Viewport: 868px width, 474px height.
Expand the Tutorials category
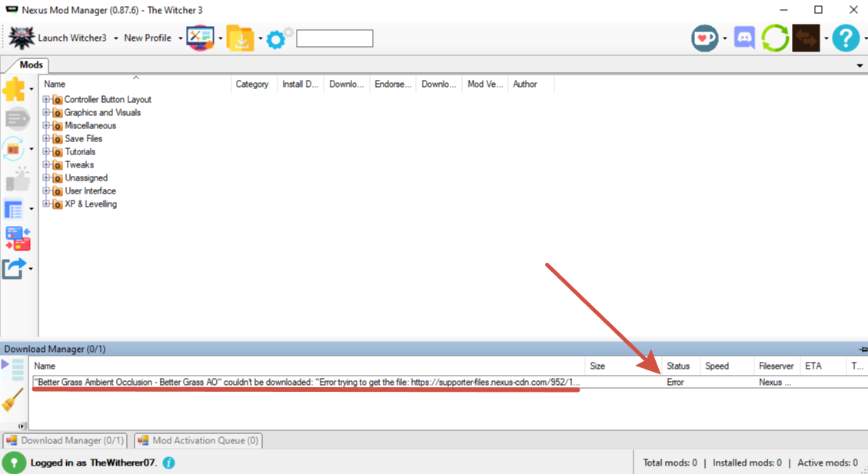pyautogui.click(x=46, y=151)
